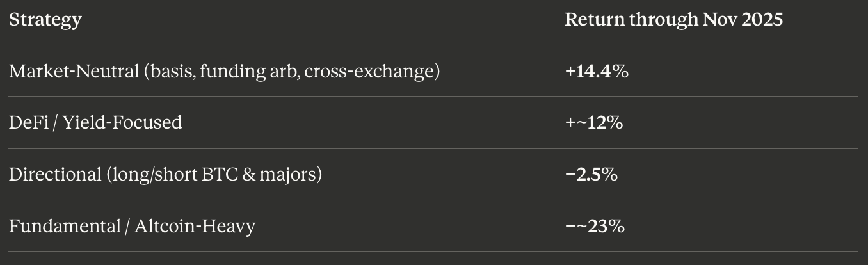Viewport: 868px width, 265px height.
Task: Select the +14.4% return value
Action: pos(597,71)
